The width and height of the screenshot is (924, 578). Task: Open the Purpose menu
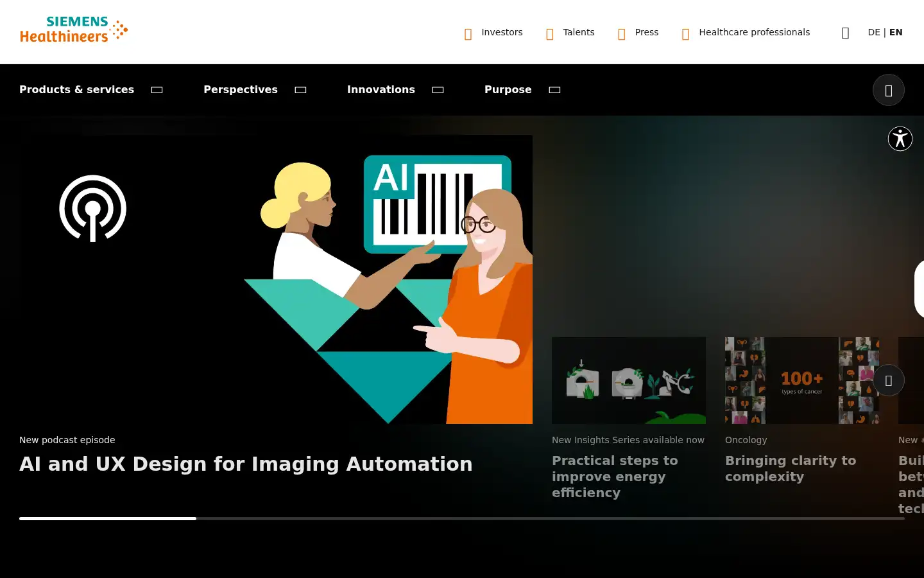(x=508, y=89)
